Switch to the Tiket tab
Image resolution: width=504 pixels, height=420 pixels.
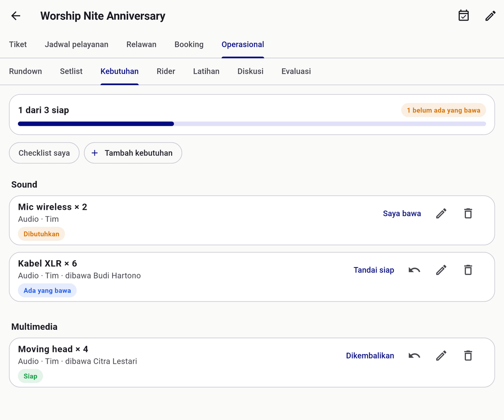click(18, 44)
